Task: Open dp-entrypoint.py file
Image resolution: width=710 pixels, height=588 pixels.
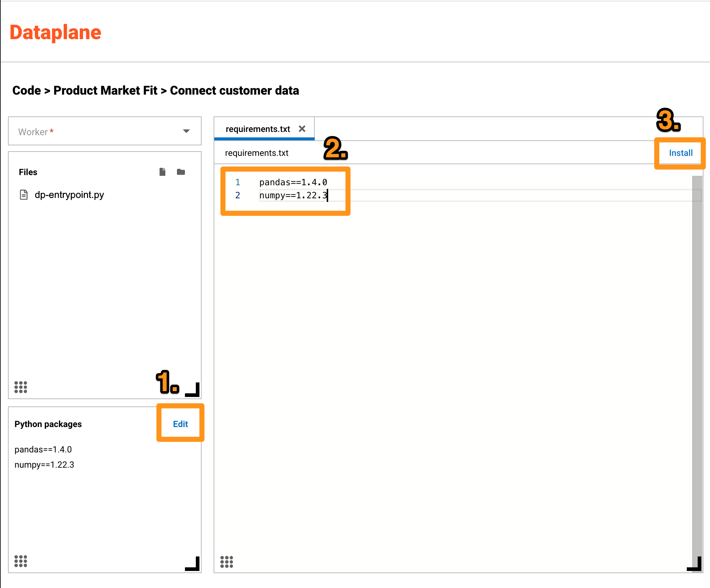Action: [x=69, y=195]
